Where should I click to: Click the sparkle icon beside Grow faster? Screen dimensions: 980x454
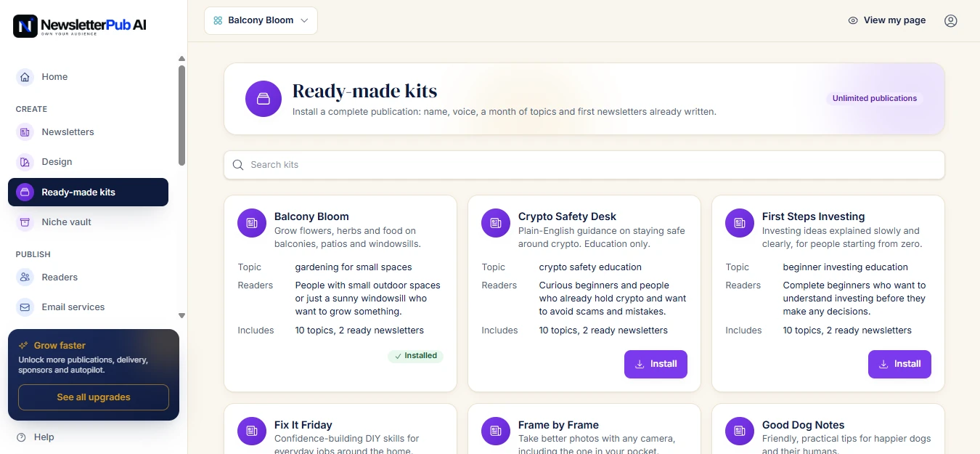(24, 346)
